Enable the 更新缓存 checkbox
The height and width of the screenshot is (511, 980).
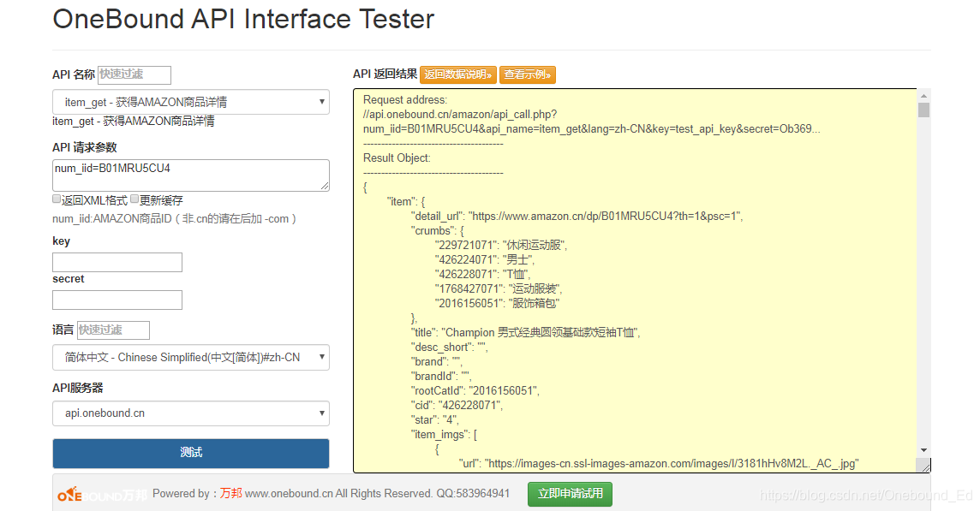point(134,199)
